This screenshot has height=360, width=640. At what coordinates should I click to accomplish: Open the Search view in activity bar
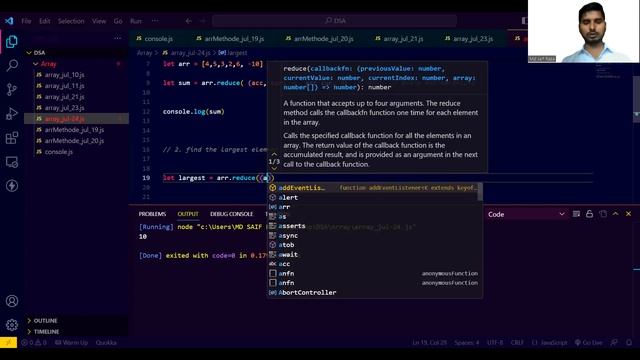12,65
